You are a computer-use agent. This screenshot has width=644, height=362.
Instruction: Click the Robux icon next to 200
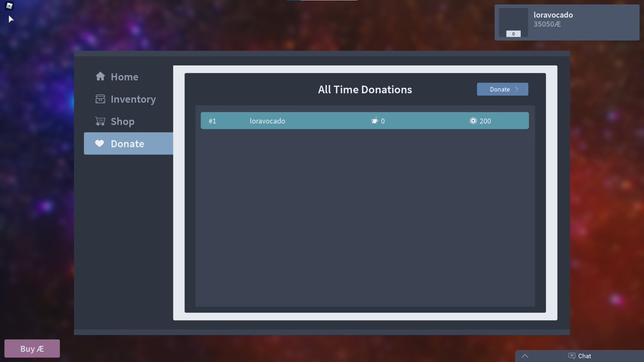pos(473,121)
